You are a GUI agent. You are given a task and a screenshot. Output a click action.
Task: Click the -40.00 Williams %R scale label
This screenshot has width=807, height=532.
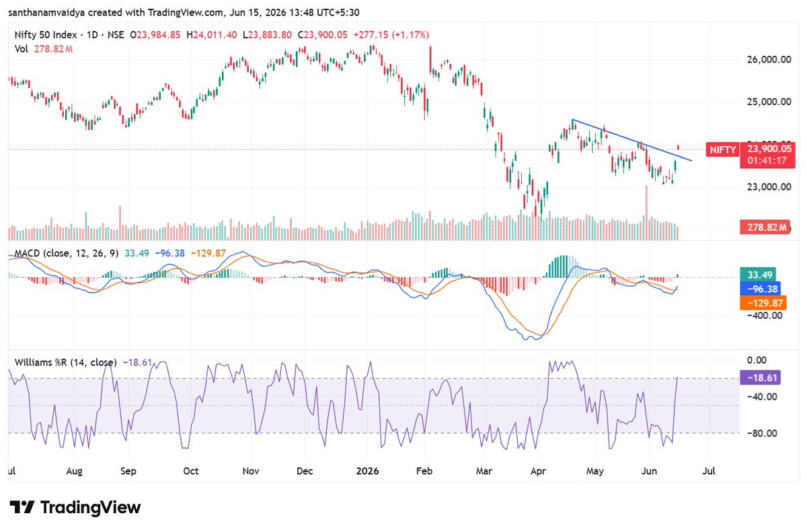tap(761, 397)
